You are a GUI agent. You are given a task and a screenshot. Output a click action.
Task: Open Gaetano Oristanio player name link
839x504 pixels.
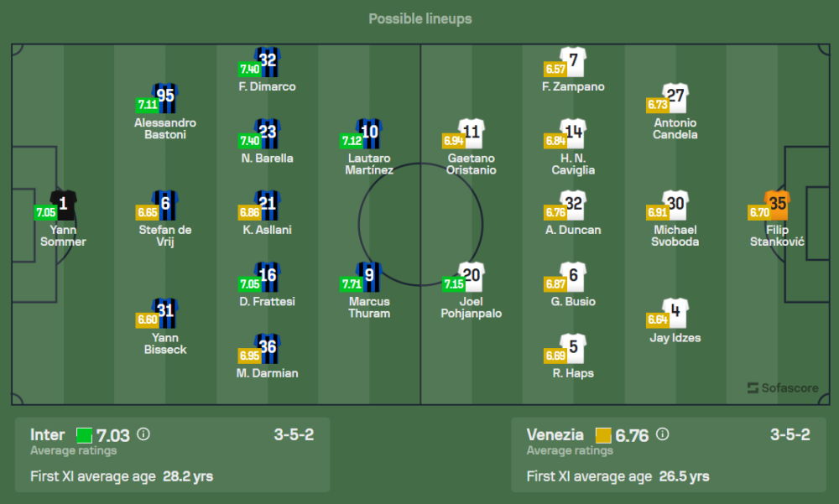[x=472, y=164]
